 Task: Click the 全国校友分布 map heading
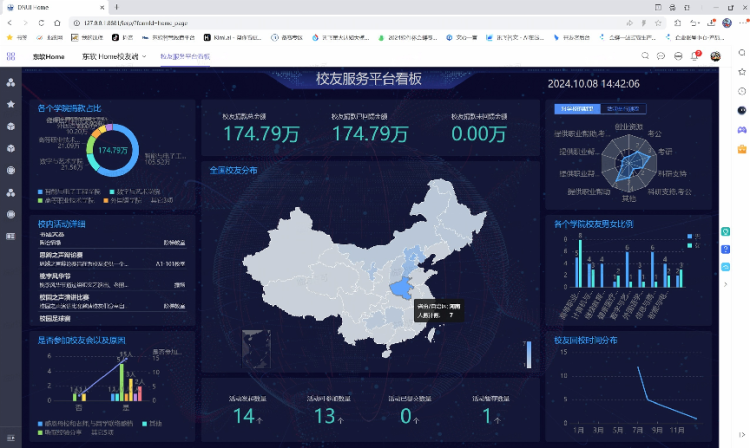[x=233, y=170]
